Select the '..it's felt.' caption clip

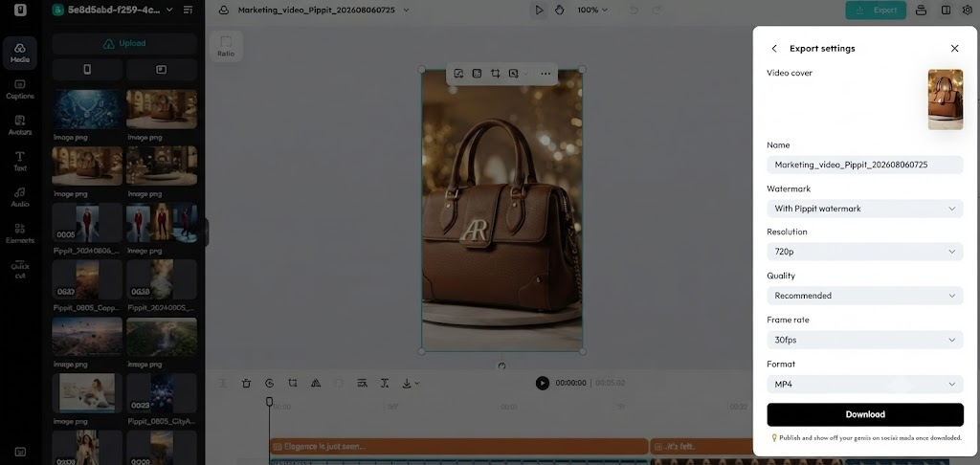(x=702, y=446)
